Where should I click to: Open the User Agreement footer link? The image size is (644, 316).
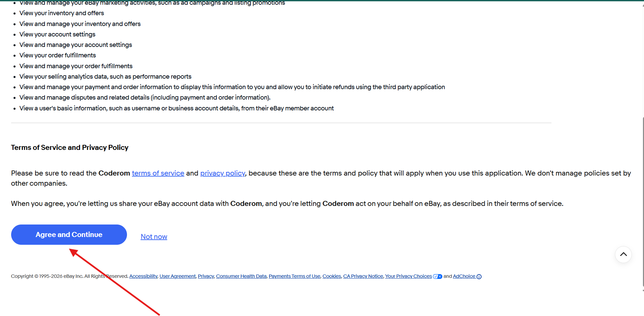click(x=178, y=276)
